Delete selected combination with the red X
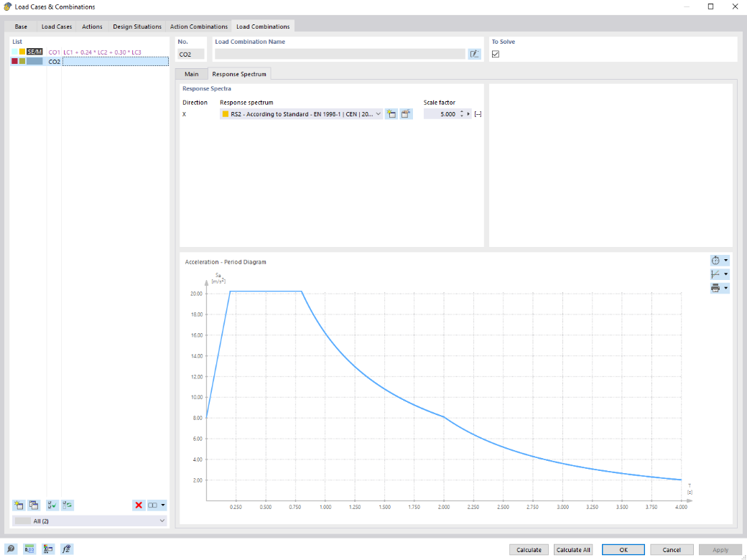Screen dimensions: 747x560 [x=139, y=505]
